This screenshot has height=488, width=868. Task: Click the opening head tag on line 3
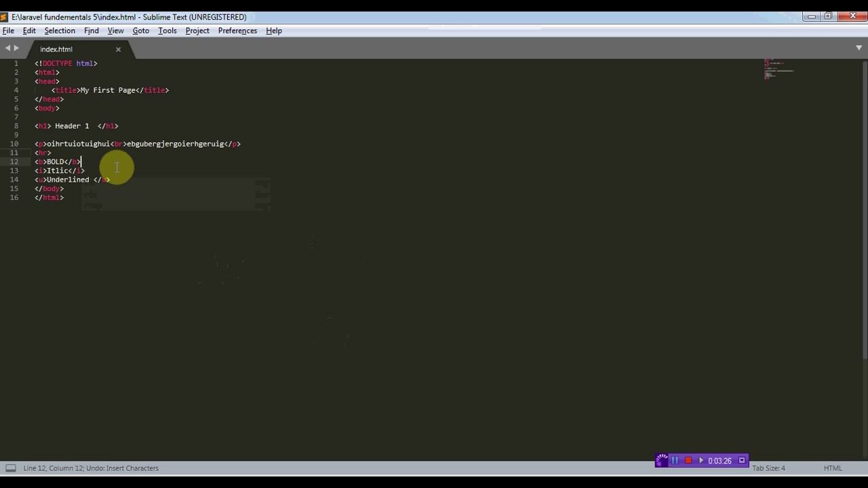pyautogui.click(x=47, y=81)
